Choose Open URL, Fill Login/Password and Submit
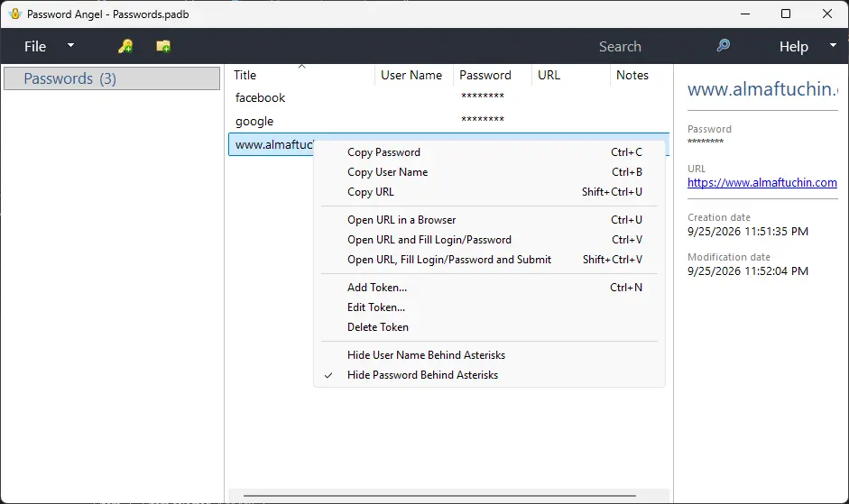Viewport: 849px width, 504px height. (x=489, y=260)
